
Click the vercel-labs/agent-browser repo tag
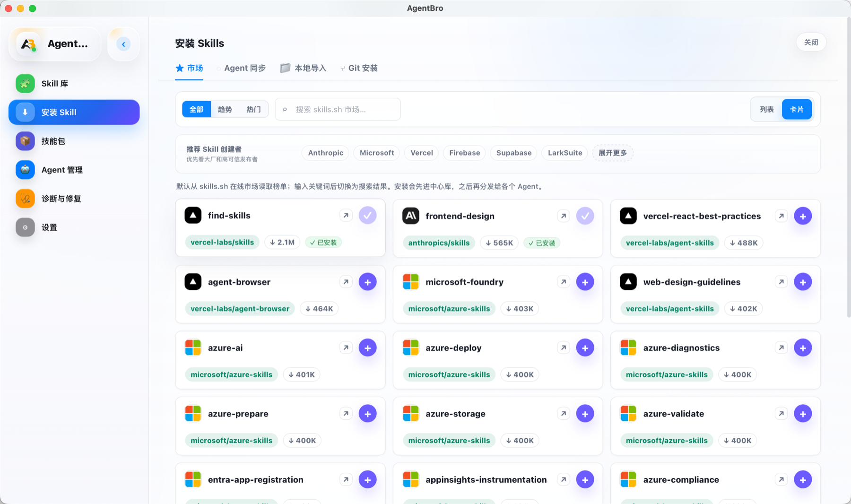click(240, 309)
